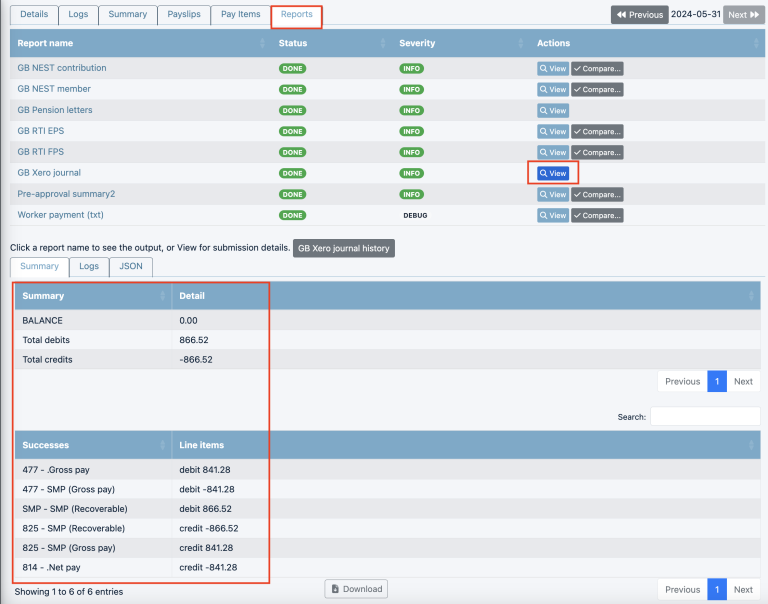The image size is (768, 604).
Task: View GB Xero journal submission
Action: (x=553, y=173)
